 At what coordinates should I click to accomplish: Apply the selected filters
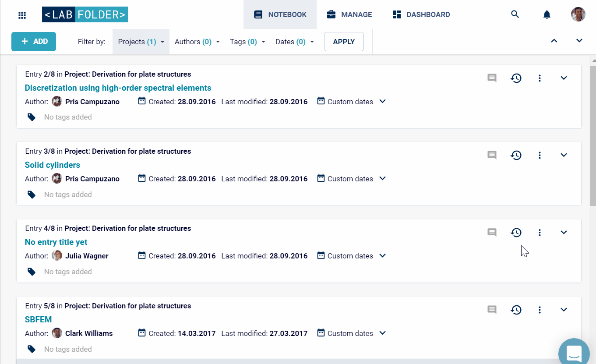point(344,42)
